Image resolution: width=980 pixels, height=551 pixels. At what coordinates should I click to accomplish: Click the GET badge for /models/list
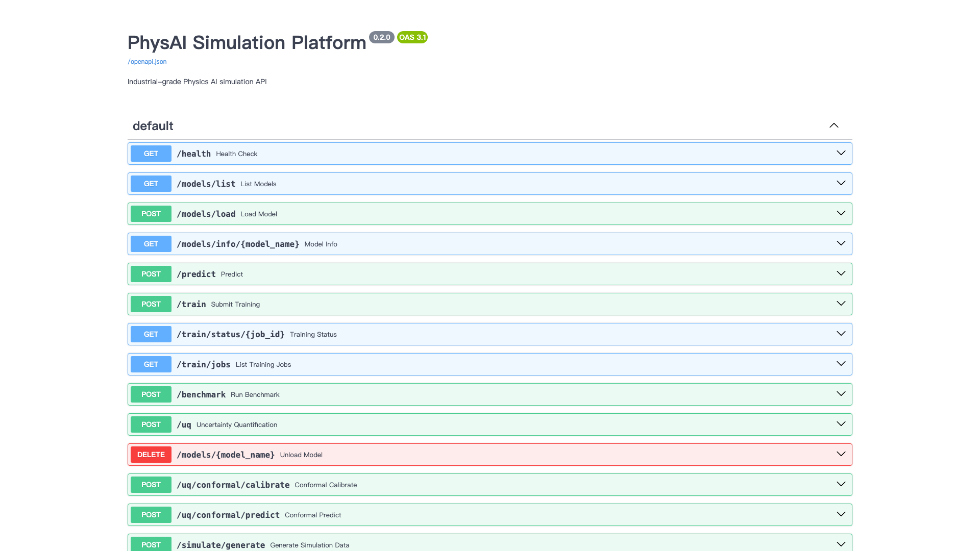(x=151, y=184)
